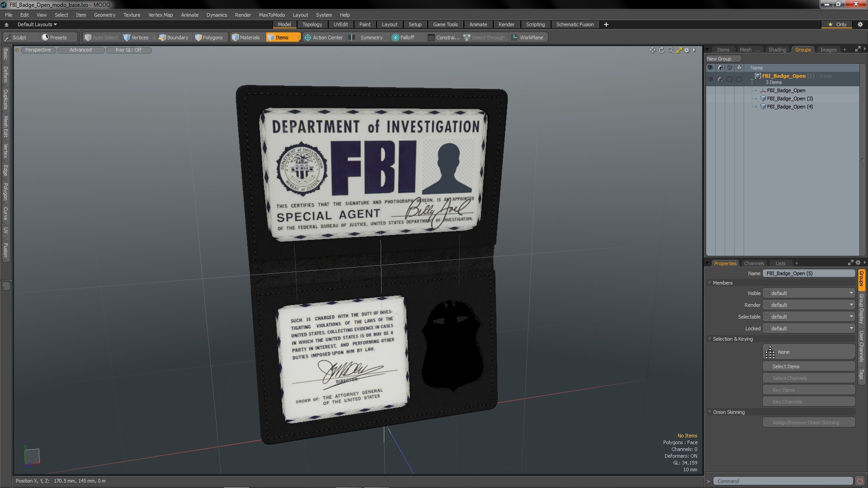
Task: Expand the Groups panel to full size
Action: click(x=858, y=49)
